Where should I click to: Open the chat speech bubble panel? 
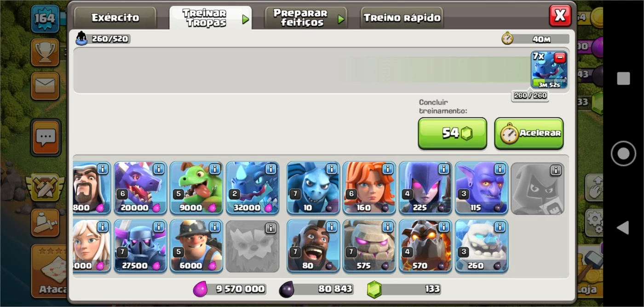point(46,137)
